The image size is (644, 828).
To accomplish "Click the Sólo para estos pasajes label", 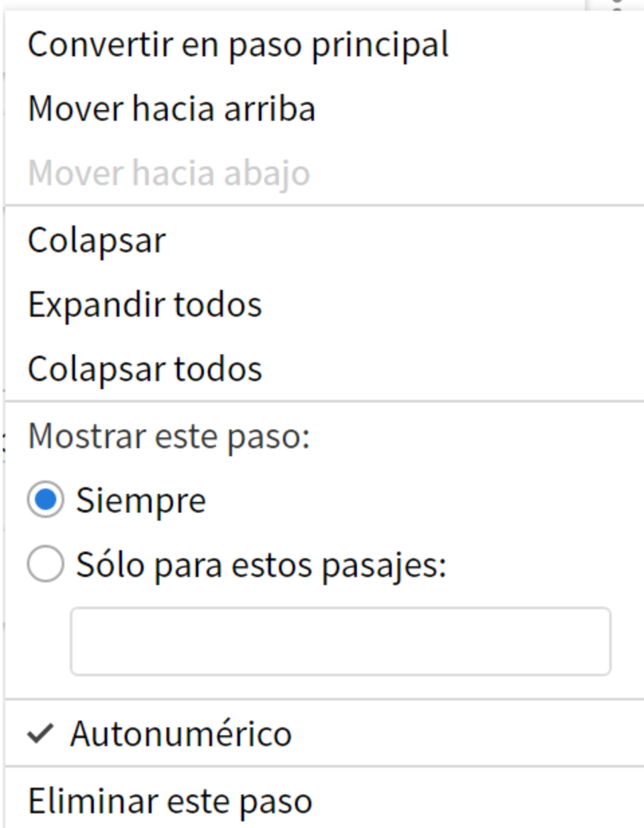I will tap(261, 566).
